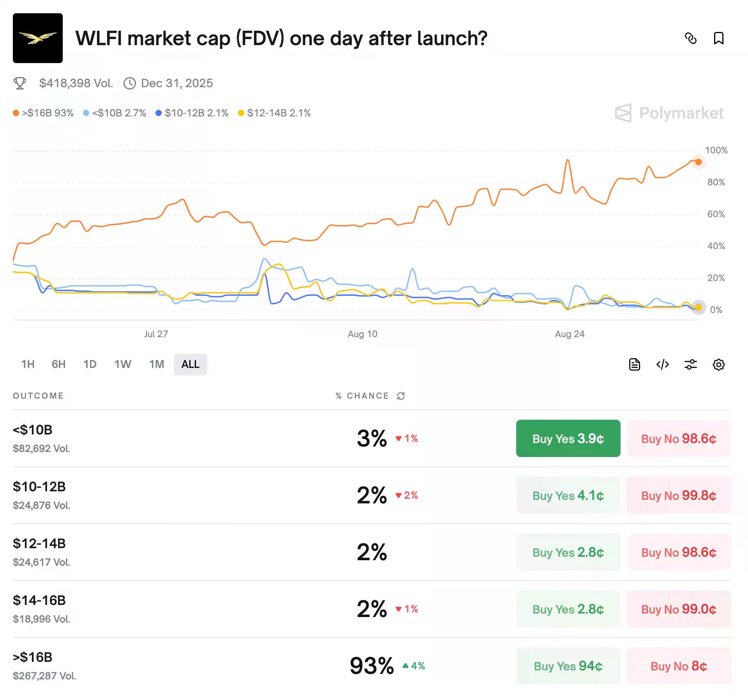
Task: Click the clock icon beside Dec 31, 2025
Action: click(130, 83)
